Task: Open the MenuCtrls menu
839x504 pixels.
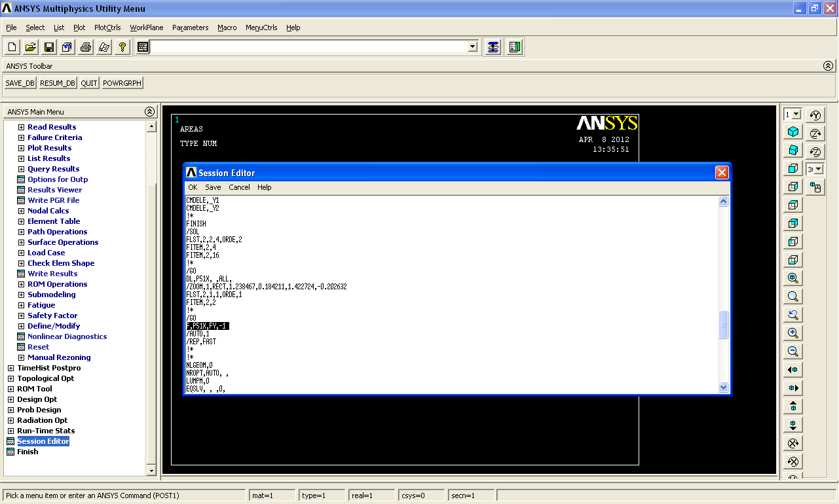Action: coord(261,27)
